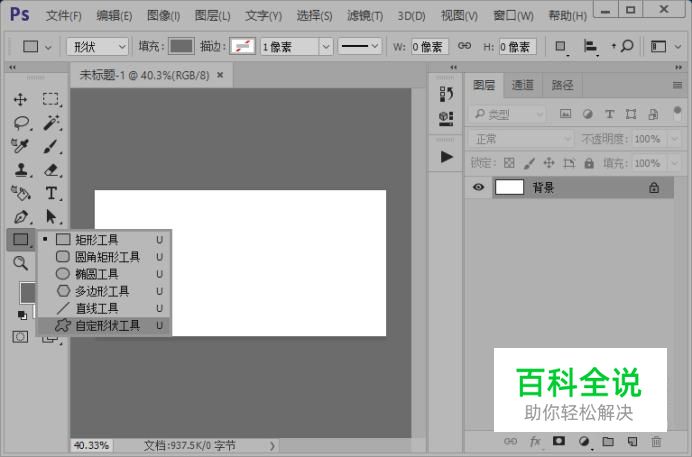
Task: Open the History panel icon
Action: point(446,94)
